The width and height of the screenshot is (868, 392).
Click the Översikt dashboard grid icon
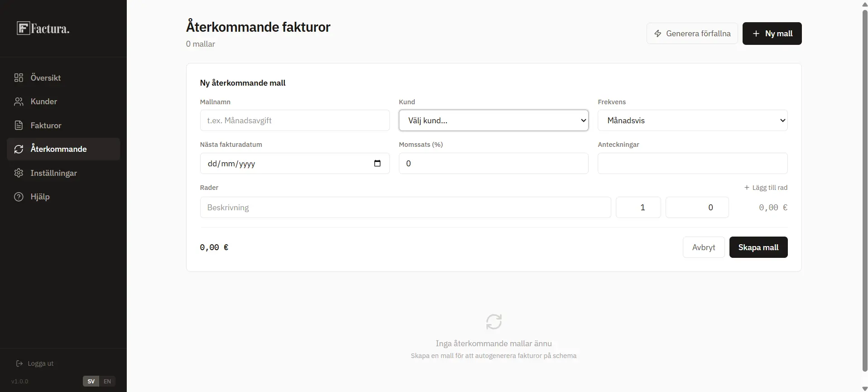click(x=19, y=77)
